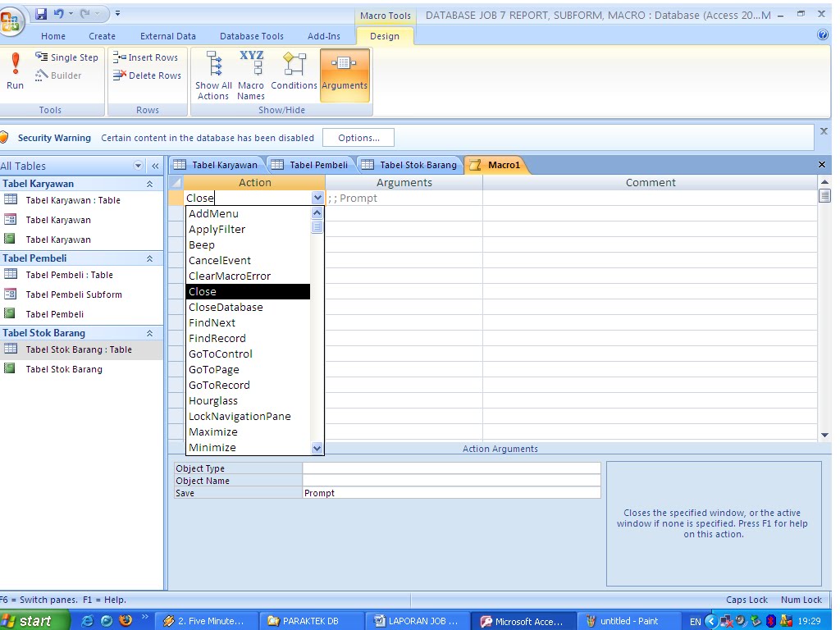Image resolution: width=840 pixels, height=630 pixels.
Task: Switch to Tabel Karyawan document tab
Action: (217, 164)
